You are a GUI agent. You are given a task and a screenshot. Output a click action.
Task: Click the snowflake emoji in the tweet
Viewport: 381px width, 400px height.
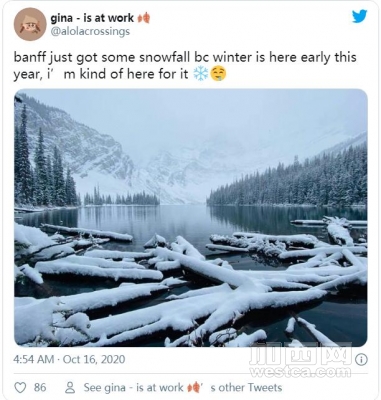pos(201,74)
